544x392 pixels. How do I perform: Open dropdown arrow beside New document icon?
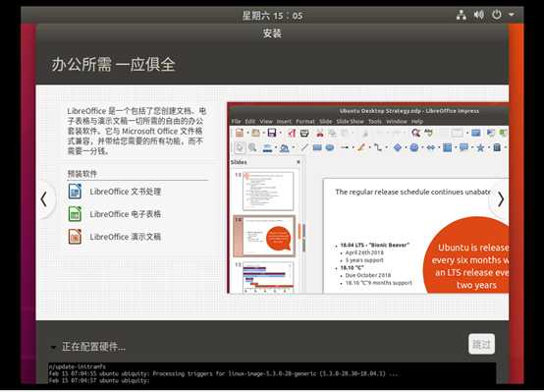click(x=247, y=133)
